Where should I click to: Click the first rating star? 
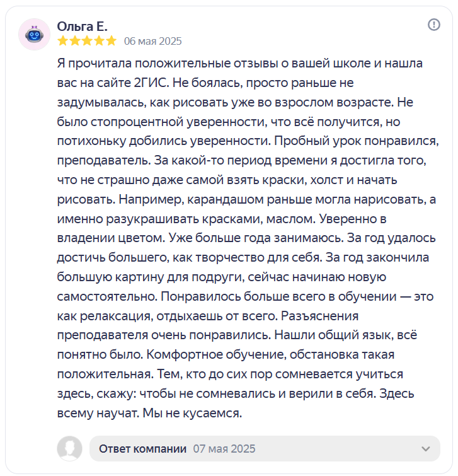click(62, 41)
